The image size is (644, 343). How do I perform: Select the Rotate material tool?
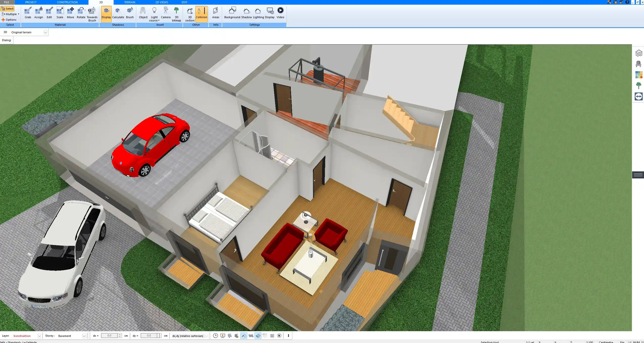tap(81, 13)
